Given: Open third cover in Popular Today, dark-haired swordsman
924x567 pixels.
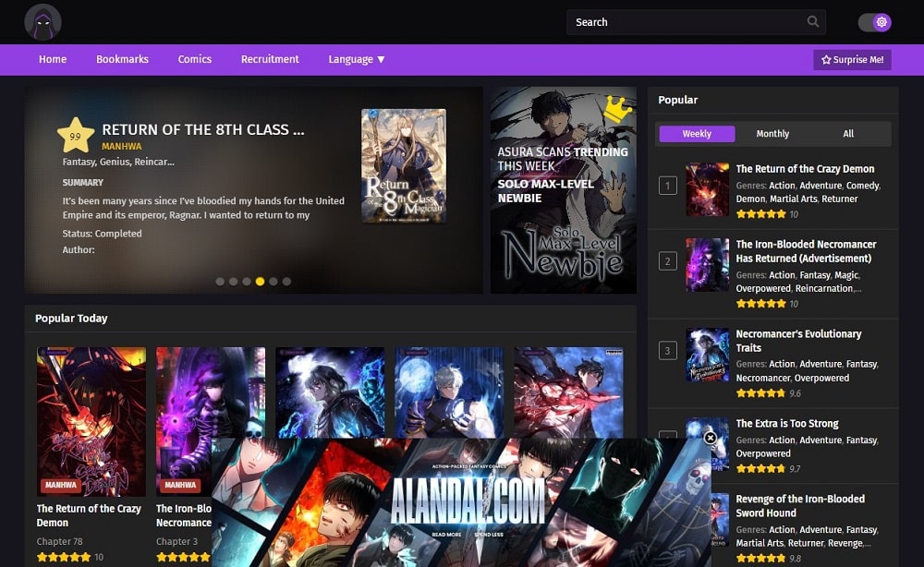Looking at the screenshot, I should pos(330,392).
